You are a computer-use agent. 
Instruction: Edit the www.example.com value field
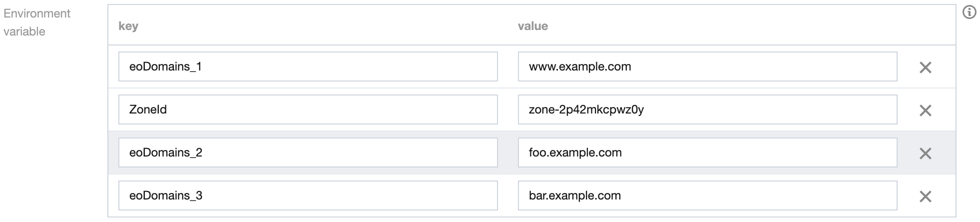point(707,66)
